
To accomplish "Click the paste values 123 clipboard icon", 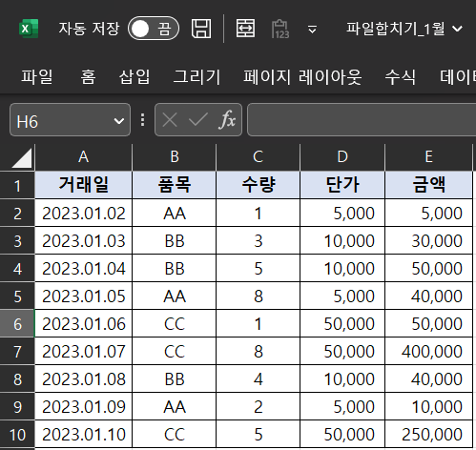I will pos(280,29).
